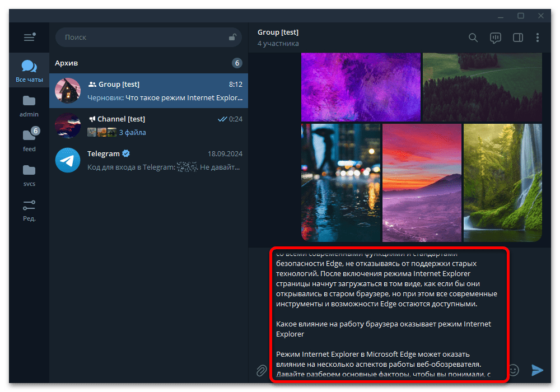Viewport: 560px width, 392px height.
Task: Click the archive unread counter badge 6
Action: click(237, 63)
